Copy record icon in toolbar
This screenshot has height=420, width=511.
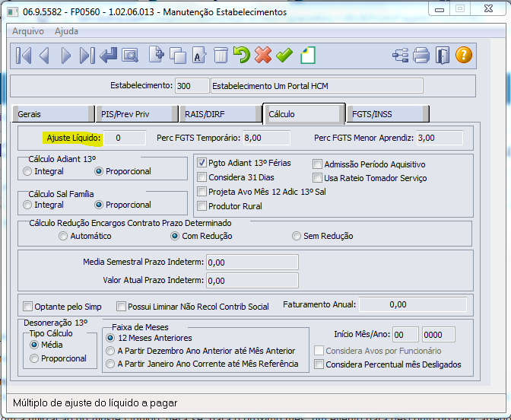[178, 56]
